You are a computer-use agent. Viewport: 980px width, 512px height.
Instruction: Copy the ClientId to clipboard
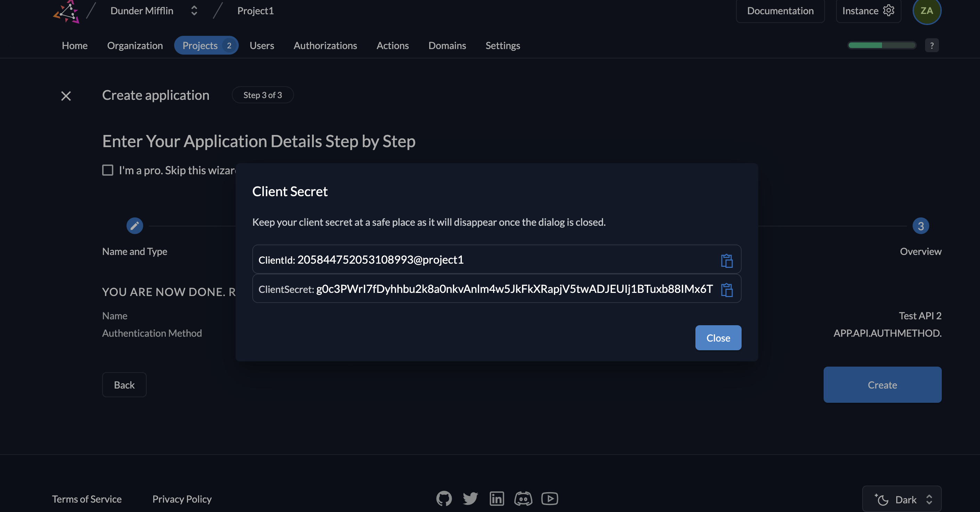click(x=727, y=259)
